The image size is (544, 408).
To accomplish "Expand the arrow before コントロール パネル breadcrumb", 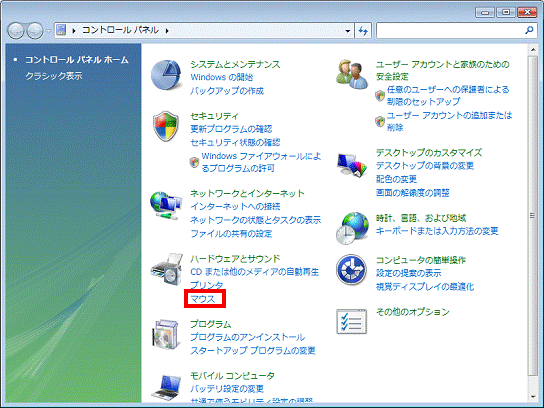I will (74, 31).
